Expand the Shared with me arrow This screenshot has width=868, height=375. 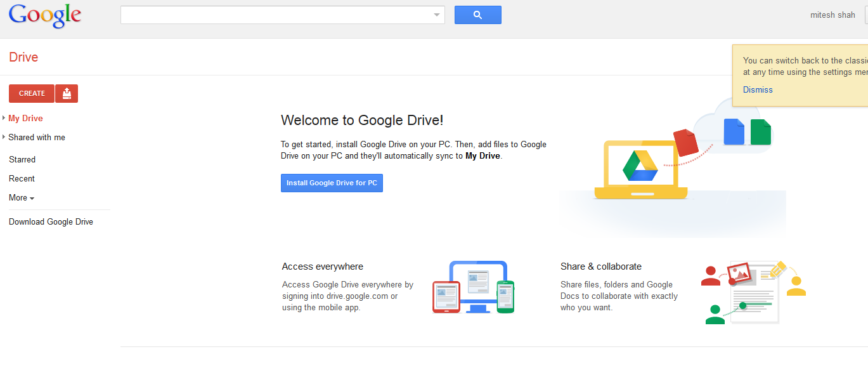pyautogui.click(x=4, y=137)
